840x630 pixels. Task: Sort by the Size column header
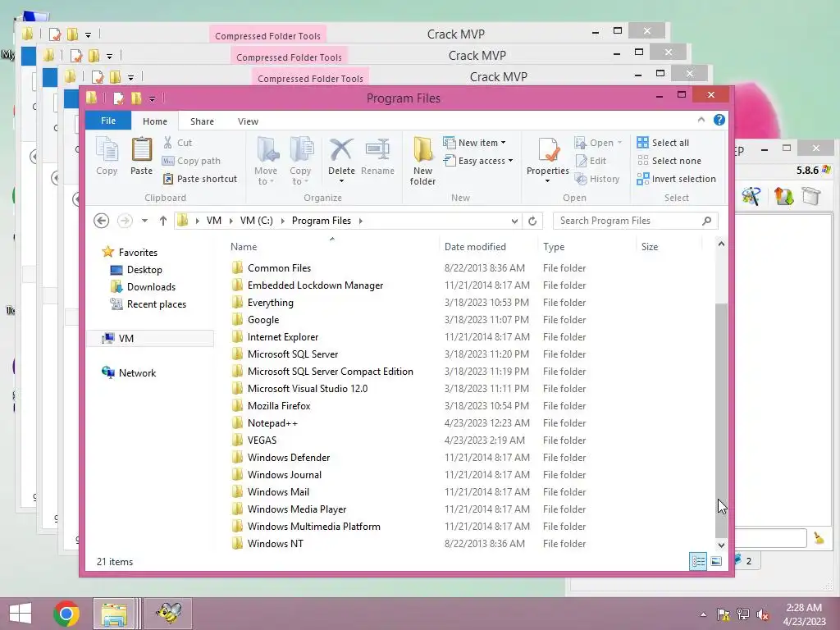pyautogui.click(x=669, y=246)
